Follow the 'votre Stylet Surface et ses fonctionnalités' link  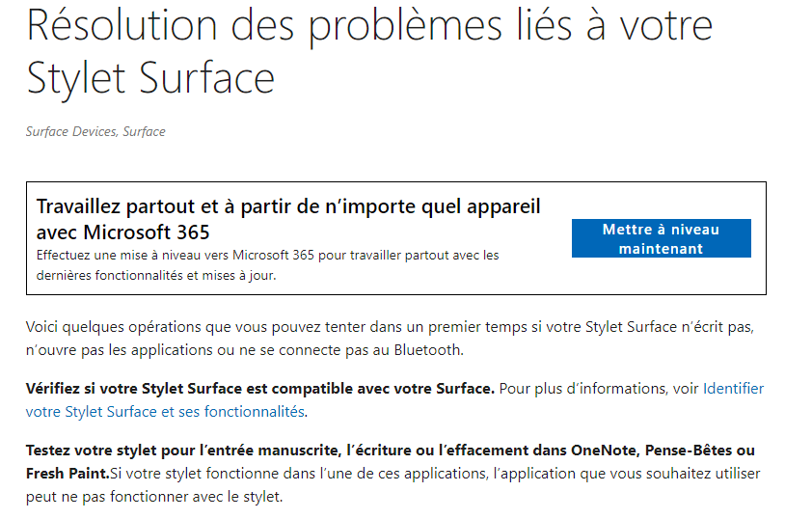[x=165, y=411]
